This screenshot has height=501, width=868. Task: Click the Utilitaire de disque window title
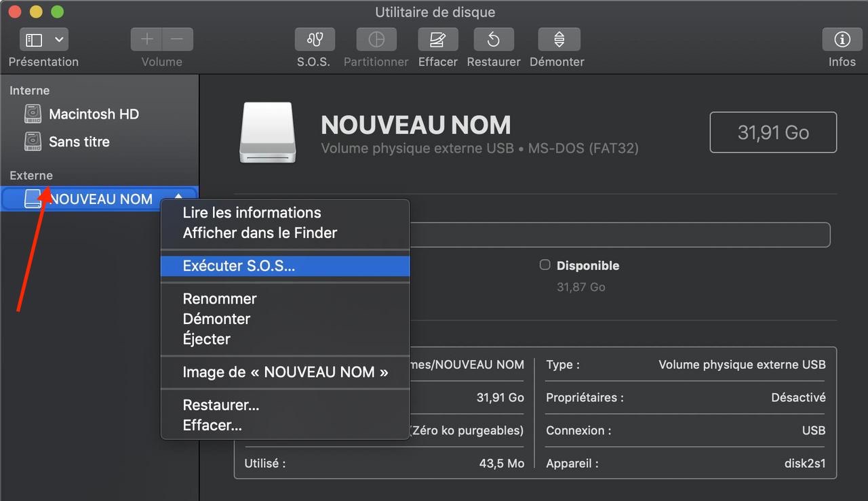tap(435, 12)
